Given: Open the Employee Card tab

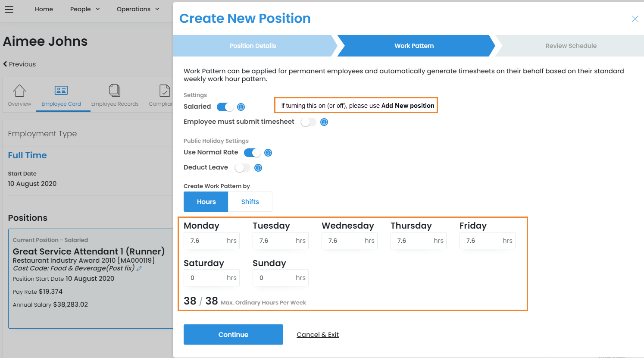Looking at the screenshot, I should coord(61,95).
